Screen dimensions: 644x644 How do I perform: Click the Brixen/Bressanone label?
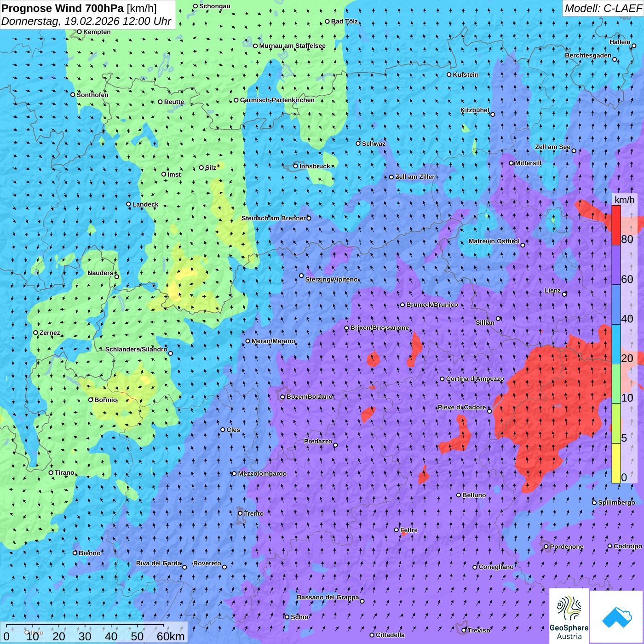point(379,328)
